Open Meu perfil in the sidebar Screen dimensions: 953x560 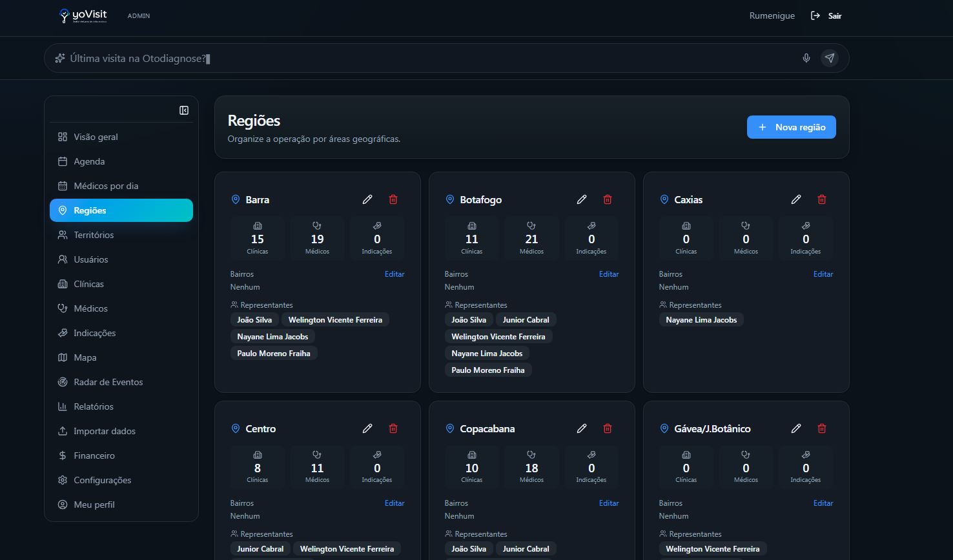(x=121, y=505)
